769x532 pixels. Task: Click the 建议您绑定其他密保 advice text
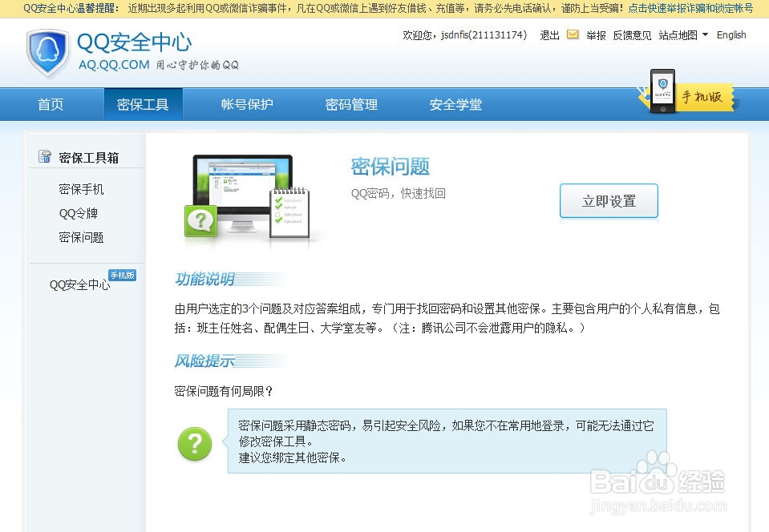pos(293,458)
